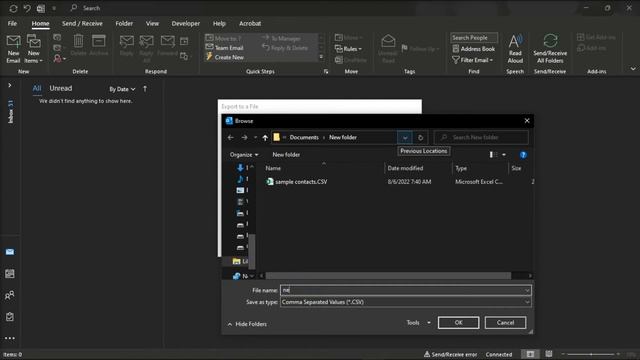The image size is (640, 360).
Task: Click the Outlook search box
Action: (x=91, y=8)
